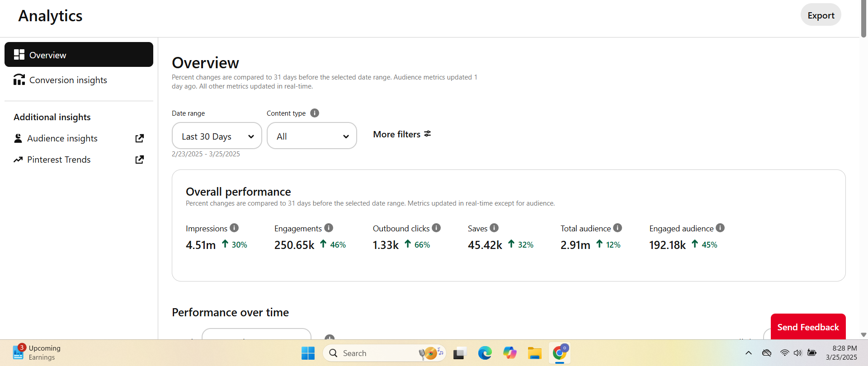Click the Impressions value 4.51m
Viewport: 868px width, 366px height.
201,245
